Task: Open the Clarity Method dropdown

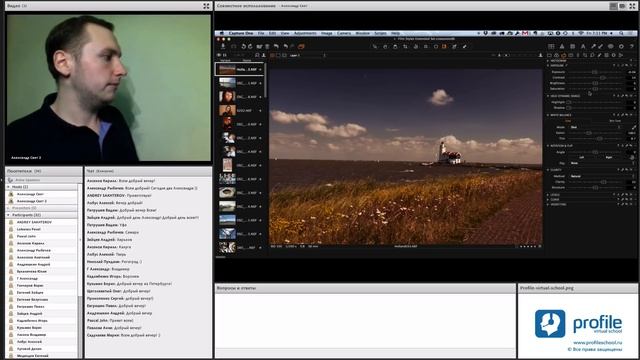Action: (602, 176)
